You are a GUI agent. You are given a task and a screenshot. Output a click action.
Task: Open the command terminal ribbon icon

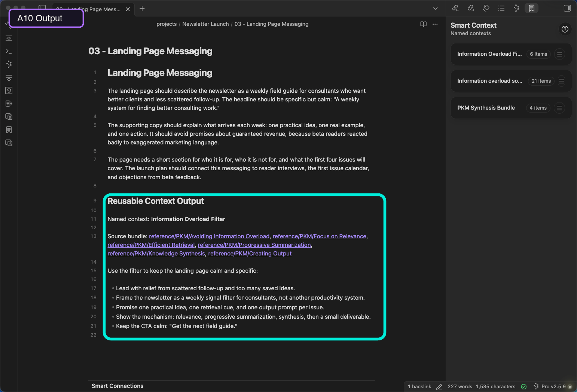[x=9, y=51]
